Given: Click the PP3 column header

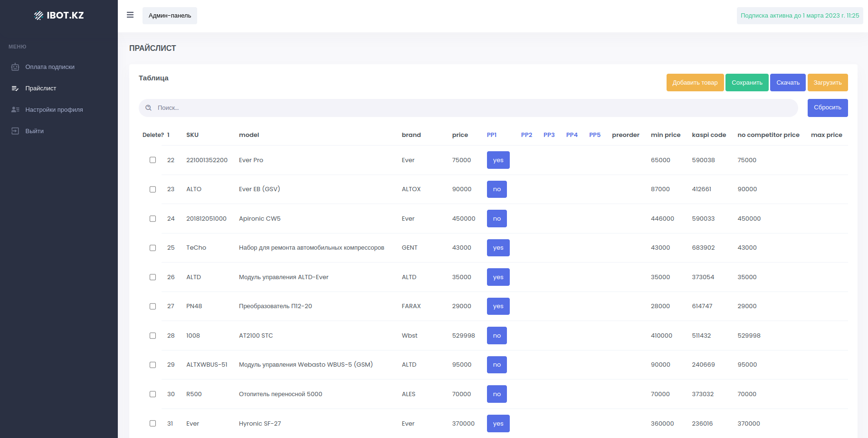Looking at the screenshot, I should tap(549, 135).
